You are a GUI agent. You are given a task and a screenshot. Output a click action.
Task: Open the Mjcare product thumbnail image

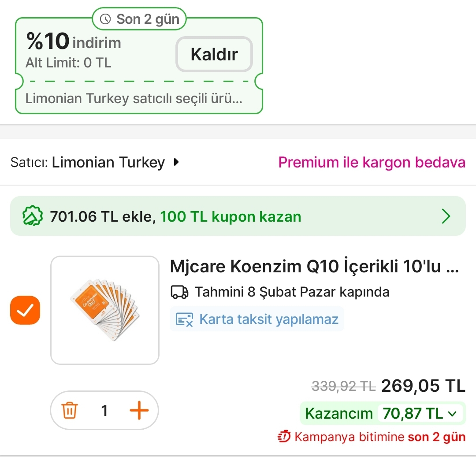pyautogui.click(x=105, y=310)
